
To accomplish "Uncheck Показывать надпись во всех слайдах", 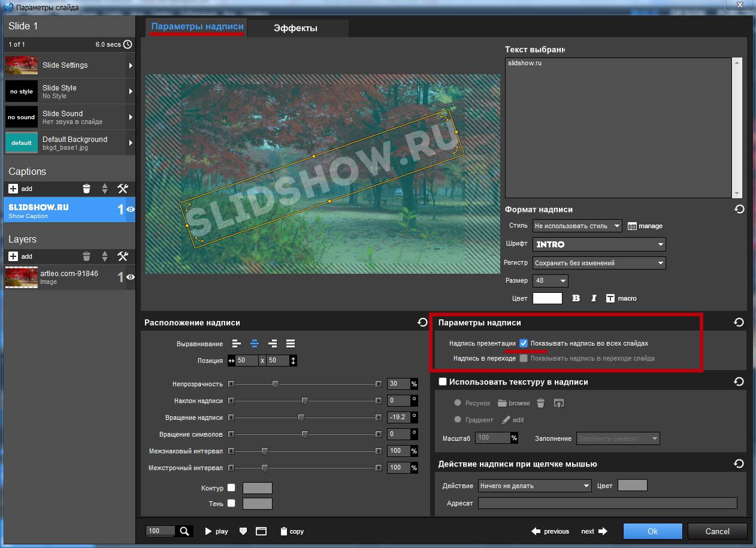I will (x=524, y=343).
